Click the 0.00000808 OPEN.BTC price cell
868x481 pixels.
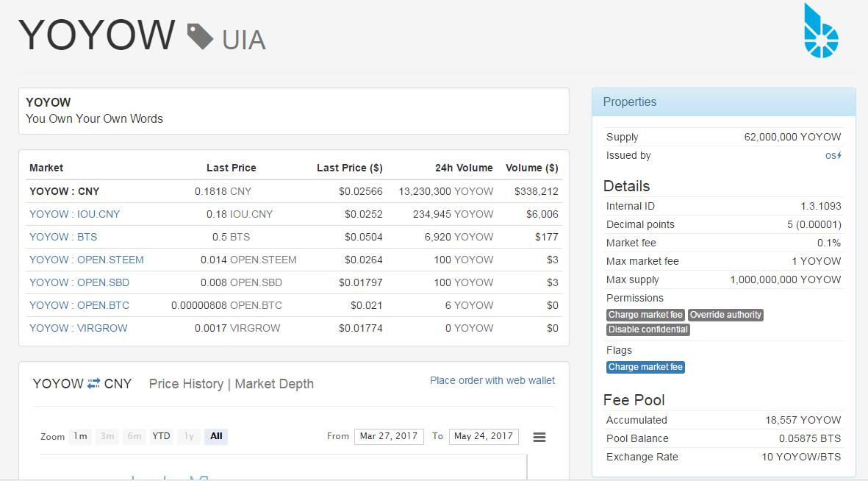226,305
